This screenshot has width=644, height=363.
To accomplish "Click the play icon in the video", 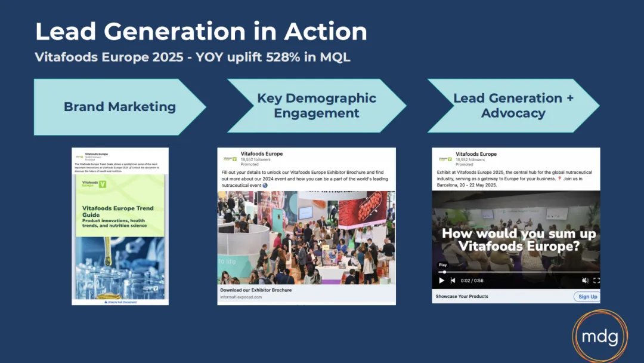I will coord(441,281).
